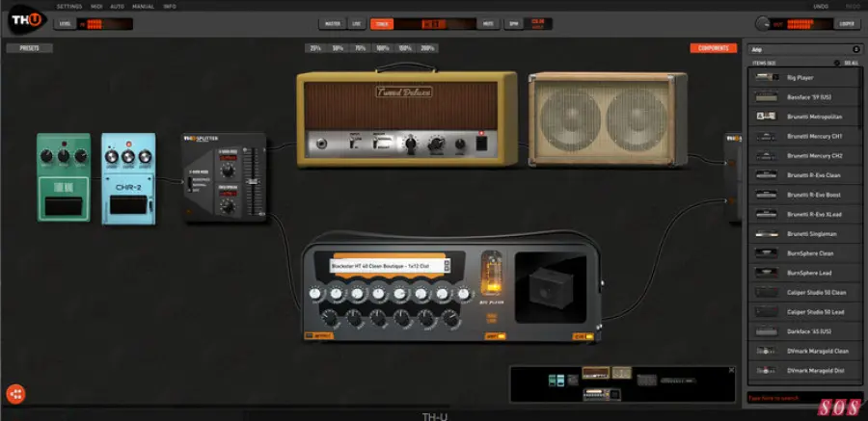Click the Master button
The height and width of the screenshot is (421, 868).
coord(333,24)
